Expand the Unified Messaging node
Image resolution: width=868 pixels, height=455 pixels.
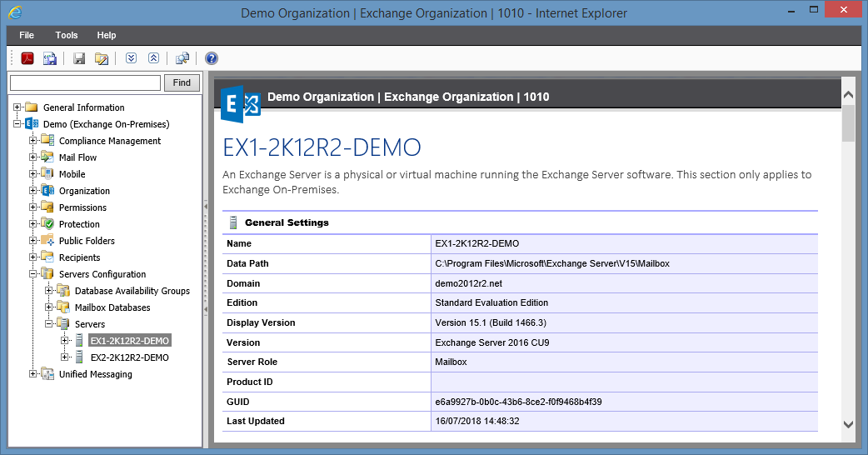[x=33, y=373]
